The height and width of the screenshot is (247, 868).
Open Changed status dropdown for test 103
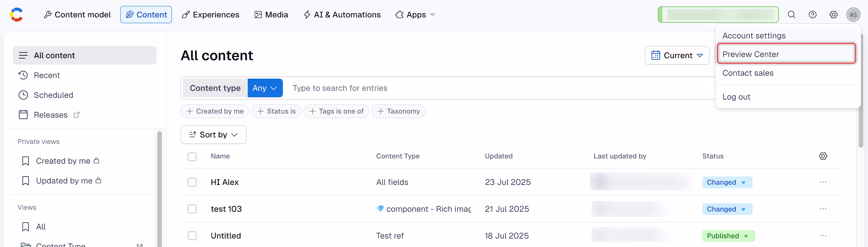(727, 209)
